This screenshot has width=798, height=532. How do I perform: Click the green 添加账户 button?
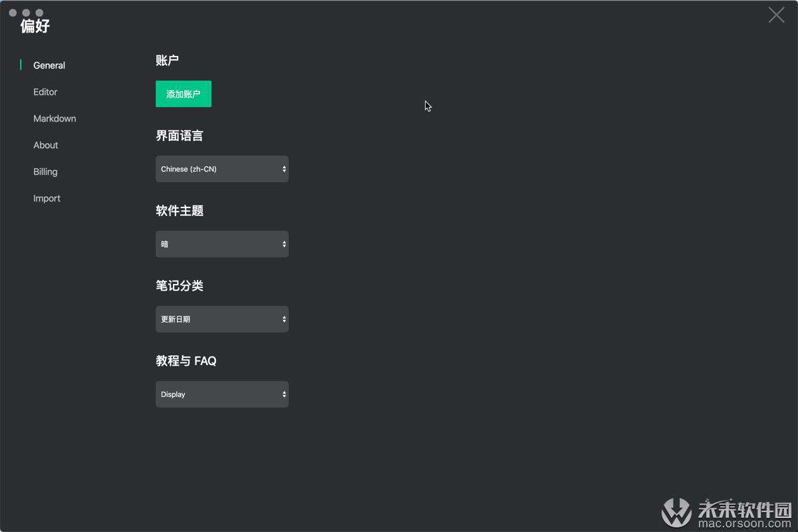(x=184, y=94)
